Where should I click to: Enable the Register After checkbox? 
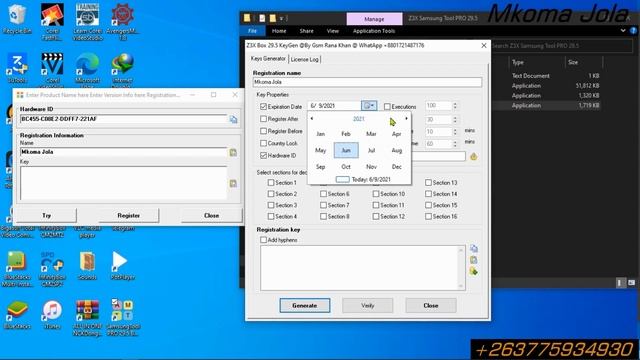click(263, 119)
